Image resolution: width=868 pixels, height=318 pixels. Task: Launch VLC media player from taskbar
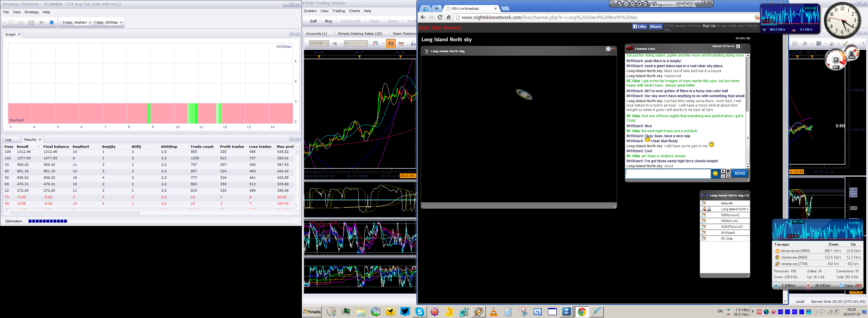[493, 312]
